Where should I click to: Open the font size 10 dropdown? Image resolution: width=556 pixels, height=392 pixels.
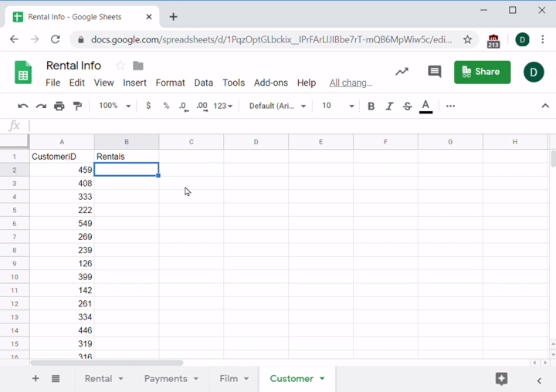(338, 106)
